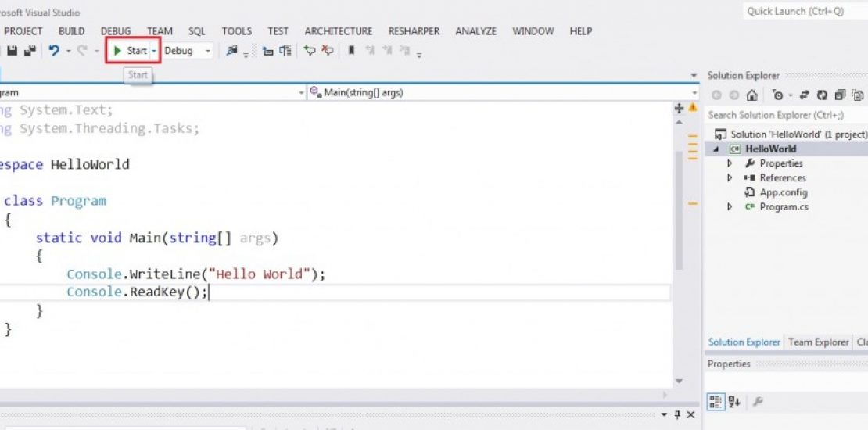
Task: Toggle Categorized view in Properties panel
Action: [716, 402]
